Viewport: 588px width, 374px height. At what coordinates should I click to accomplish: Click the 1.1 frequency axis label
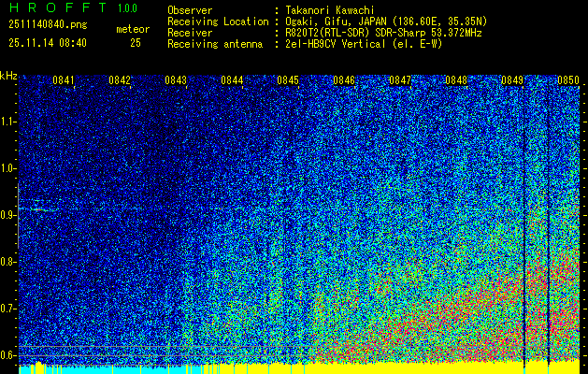8,122
